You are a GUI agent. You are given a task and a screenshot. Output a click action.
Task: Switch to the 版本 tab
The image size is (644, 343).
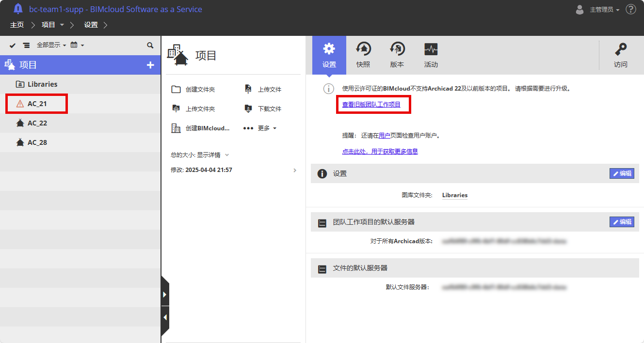(x=397, y=55)
